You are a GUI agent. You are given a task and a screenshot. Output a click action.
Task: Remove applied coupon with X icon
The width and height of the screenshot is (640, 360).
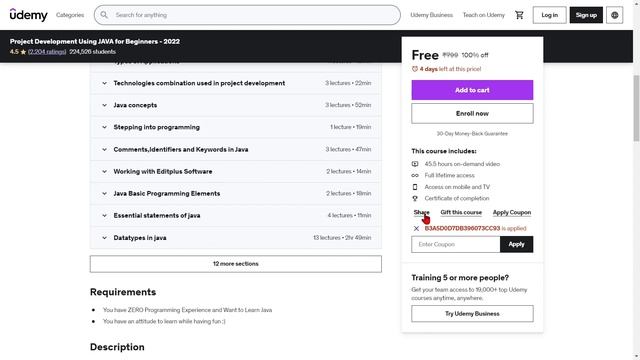point(416,229)
